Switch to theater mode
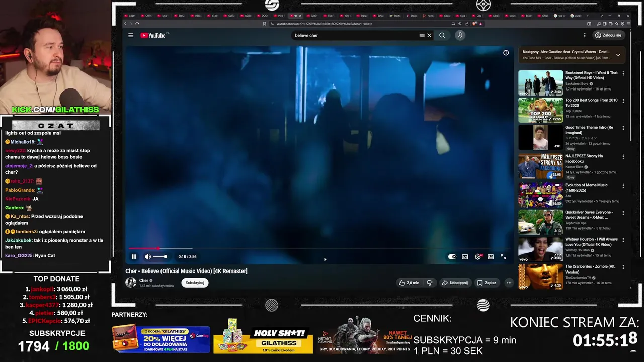Screen dimensions: 644x362 [x=491, y=257]
